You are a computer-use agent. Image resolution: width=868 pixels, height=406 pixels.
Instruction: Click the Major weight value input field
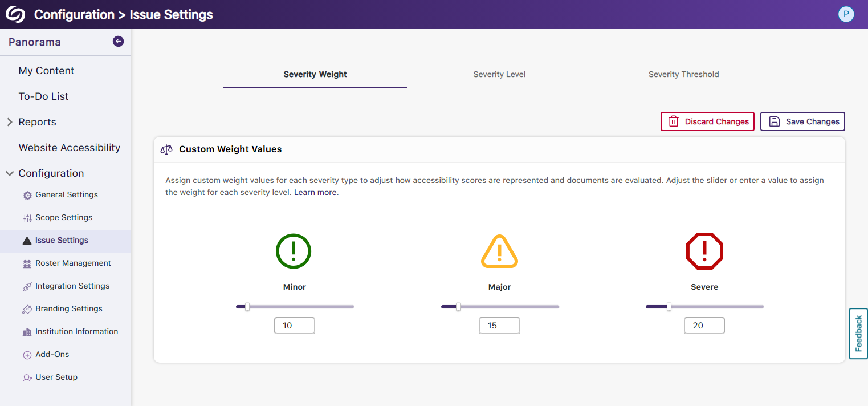click(499, 326)
